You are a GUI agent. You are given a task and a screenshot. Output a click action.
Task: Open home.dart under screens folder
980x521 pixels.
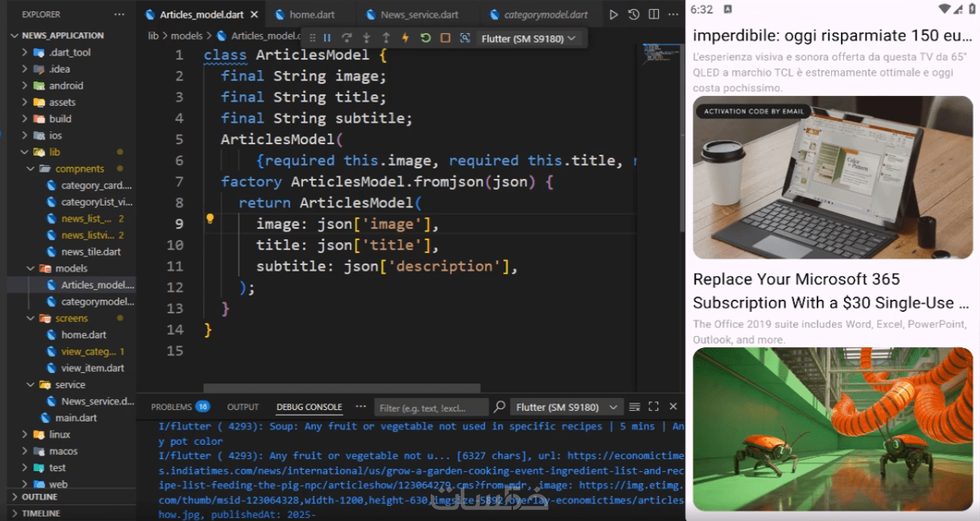pos(83,334)
